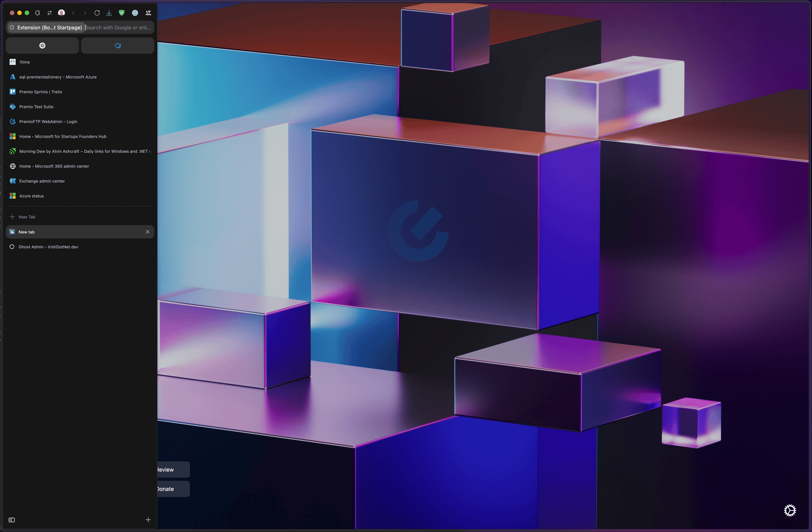
Task: Open start page settings gear
Action: tap(790, 510)
